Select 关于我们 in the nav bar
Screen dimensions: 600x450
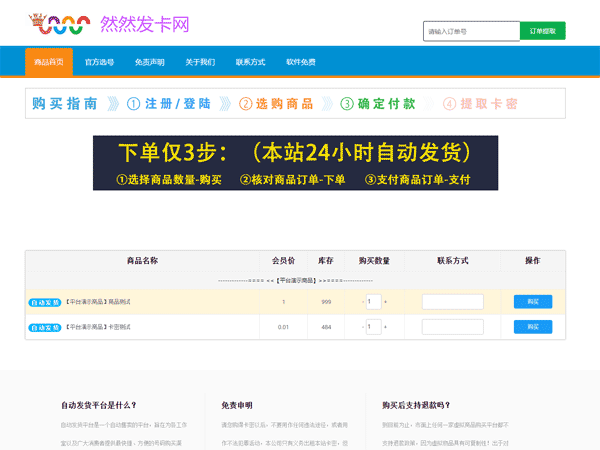(x=200, y=62)
